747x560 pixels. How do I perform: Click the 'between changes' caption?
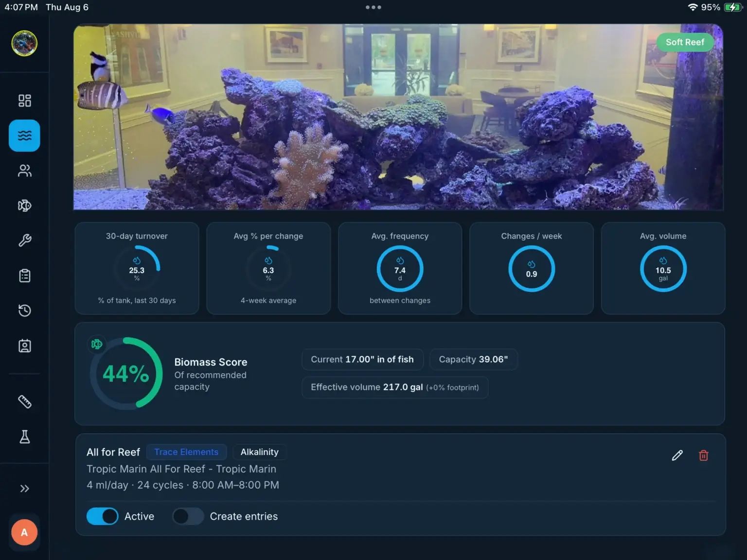coord(400,300)
